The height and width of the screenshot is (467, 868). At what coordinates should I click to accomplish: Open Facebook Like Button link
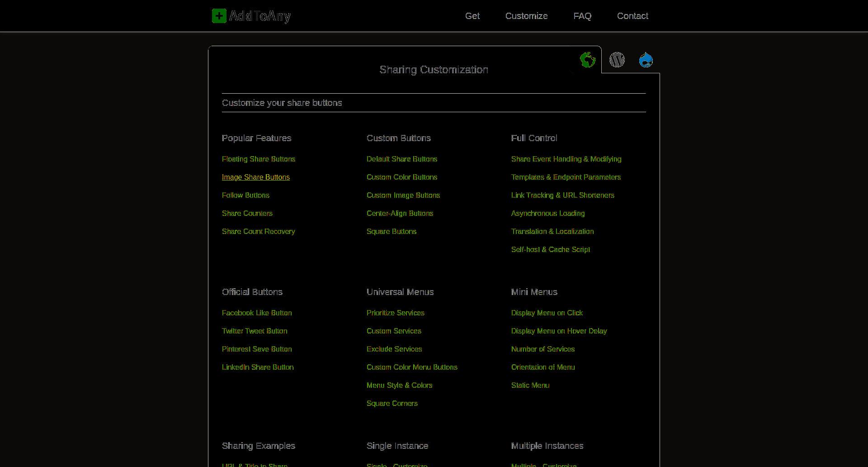(x=257, y=313)
